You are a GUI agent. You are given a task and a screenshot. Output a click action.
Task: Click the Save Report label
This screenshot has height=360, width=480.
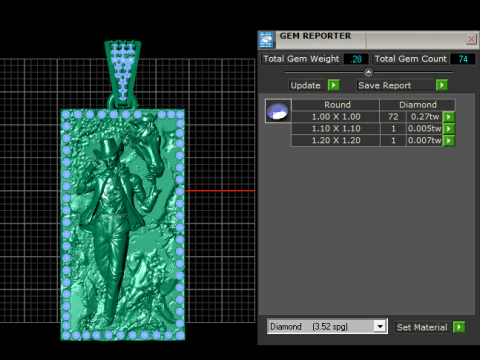tap(384, 85)
